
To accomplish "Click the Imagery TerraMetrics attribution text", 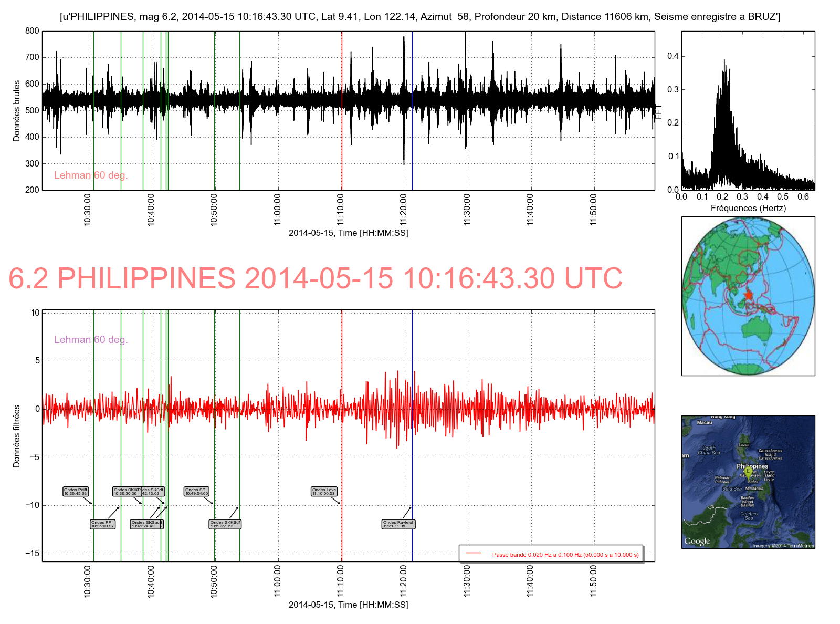I will pyautogui.click(x=783, y=546).
